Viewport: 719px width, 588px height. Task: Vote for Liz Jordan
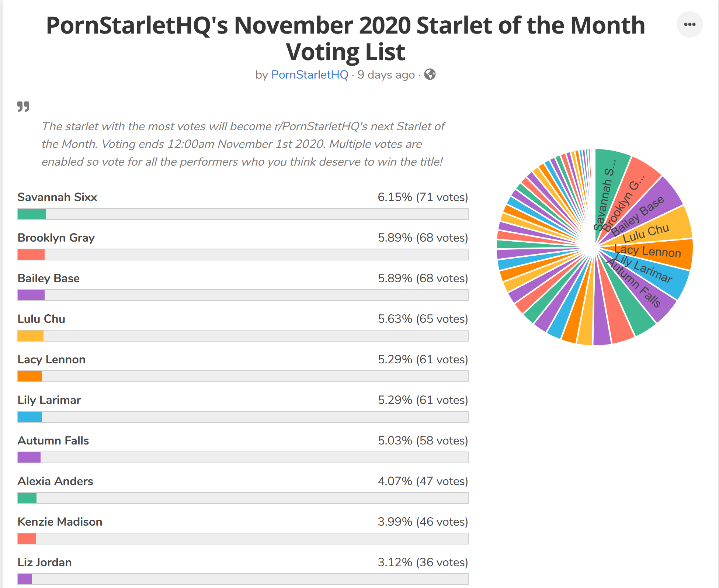45,562
